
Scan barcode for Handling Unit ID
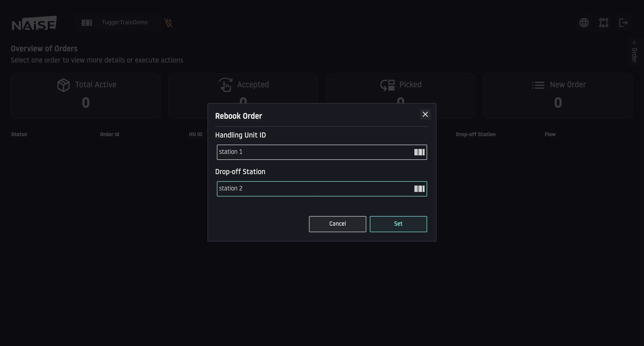tap(419, 152)
